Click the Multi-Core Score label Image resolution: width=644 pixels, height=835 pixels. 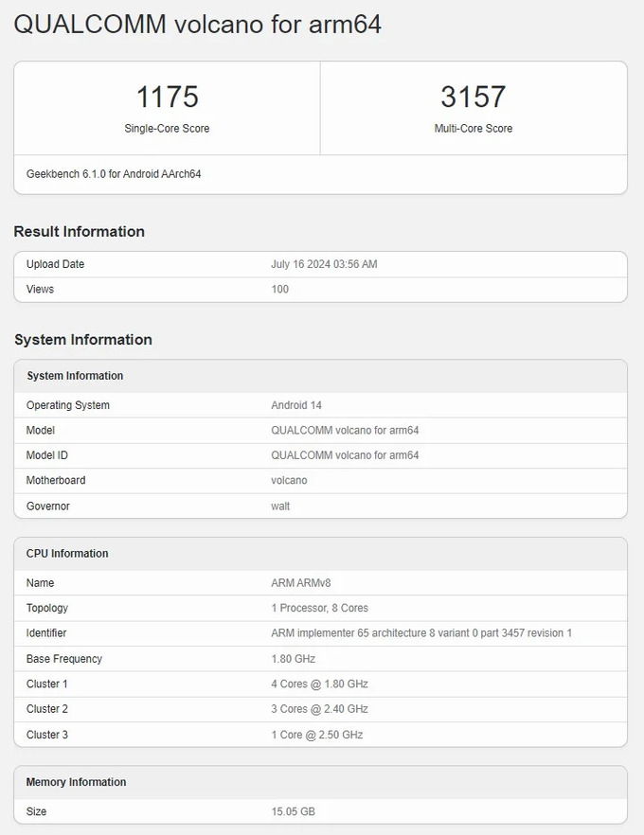pos(473,129)
